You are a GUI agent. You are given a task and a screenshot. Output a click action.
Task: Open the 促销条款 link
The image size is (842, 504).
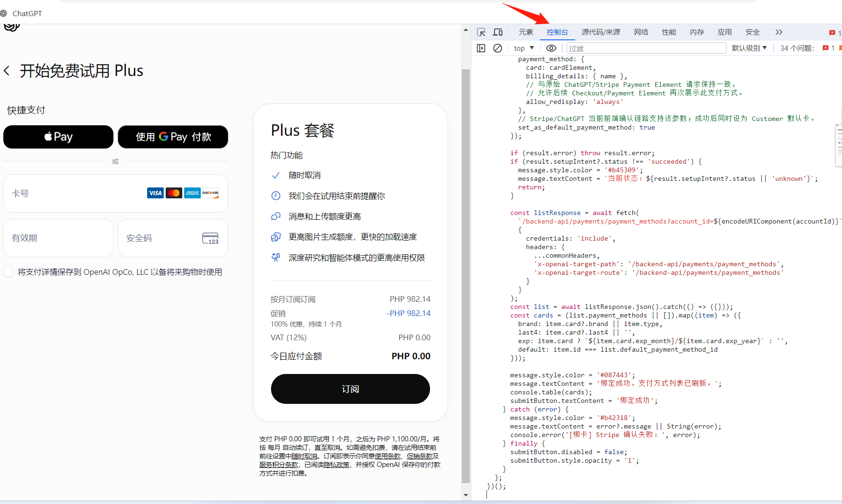tap(420, 456)
